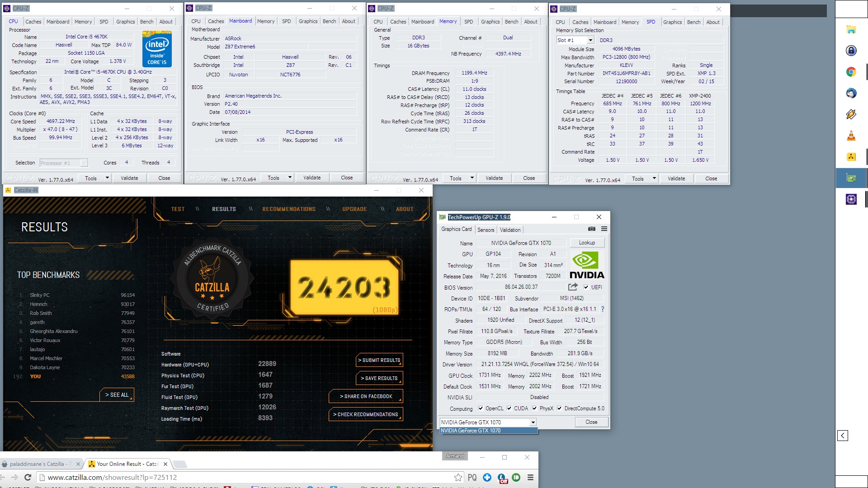Open the Tools dropdown arrow in CPU-Z Mainboard window
Viewport: 868px width, 488px height.
point(290,178)
